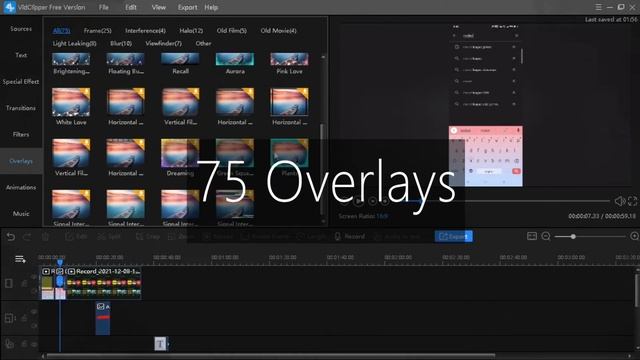Open the Animations panel
The image size is (640, 360).
tap(21, 187)
